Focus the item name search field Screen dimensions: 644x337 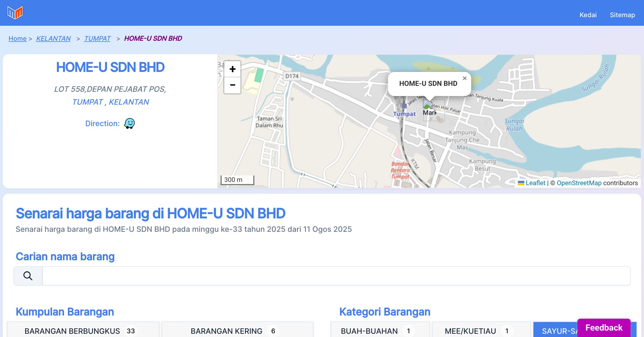pos(336,276)
